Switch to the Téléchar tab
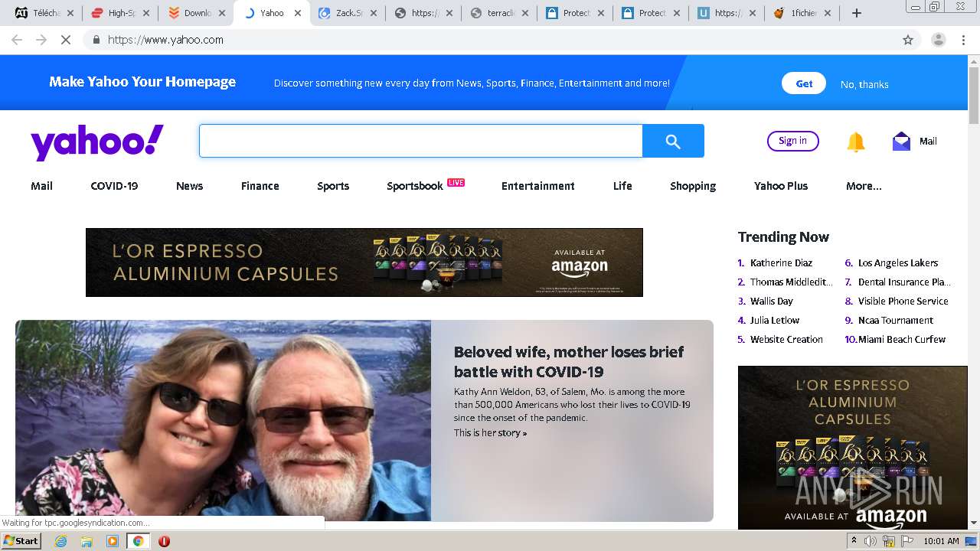Viewport: 980px width, 551px height. [x=43, y=13]
